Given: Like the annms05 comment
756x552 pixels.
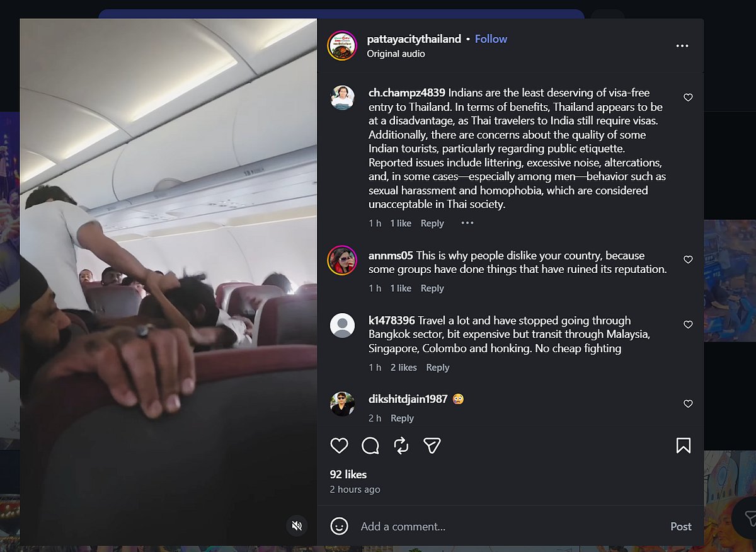Looking at the screenshot, I should coord(688,260).
